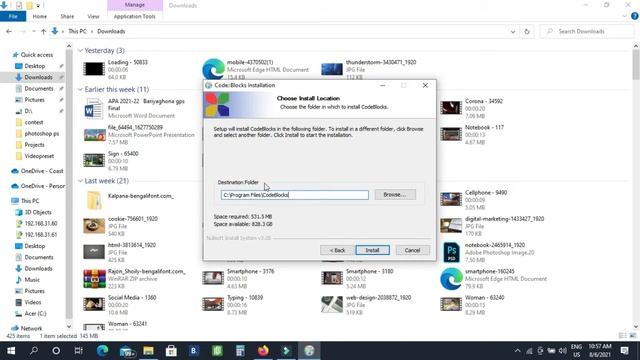Open the volume control in the tray
The image size is (640, 360).
pos(562,351)
